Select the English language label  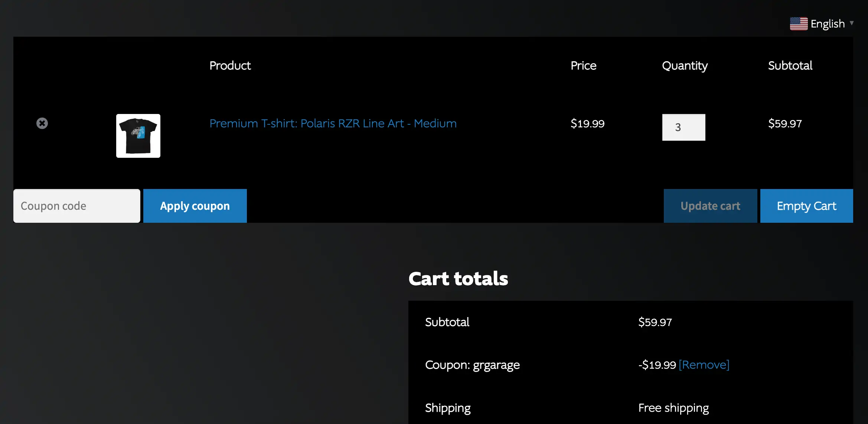pos(828,24)
